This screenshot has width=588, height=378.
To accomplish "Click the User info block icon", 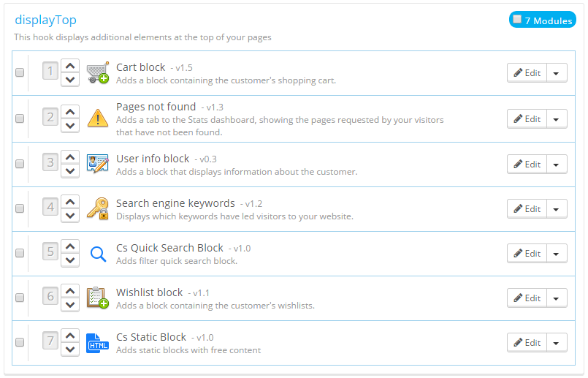I will point(97,163).
